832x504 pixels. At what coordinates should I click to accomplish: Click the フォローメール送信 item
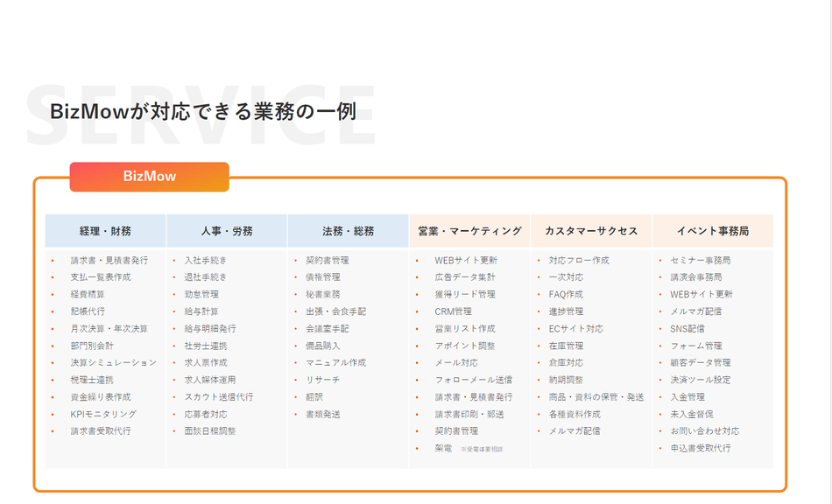pos(473,380)
